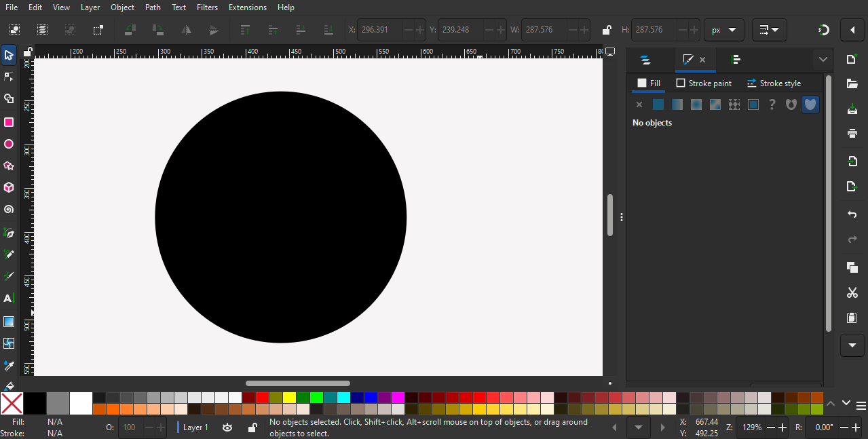This screenshot has height=439, width=868.
Task: Select the Ellipse/Circle tool
Action: 9,144
